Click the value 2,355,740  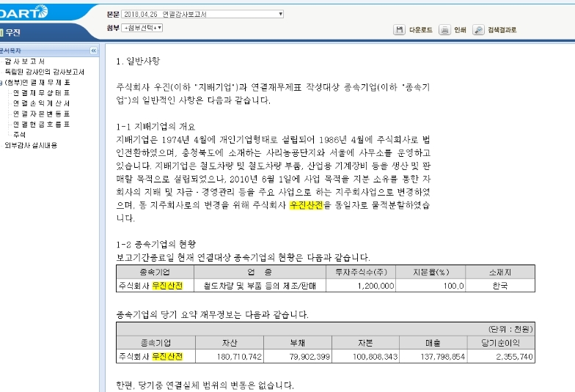tap(514, 356)
